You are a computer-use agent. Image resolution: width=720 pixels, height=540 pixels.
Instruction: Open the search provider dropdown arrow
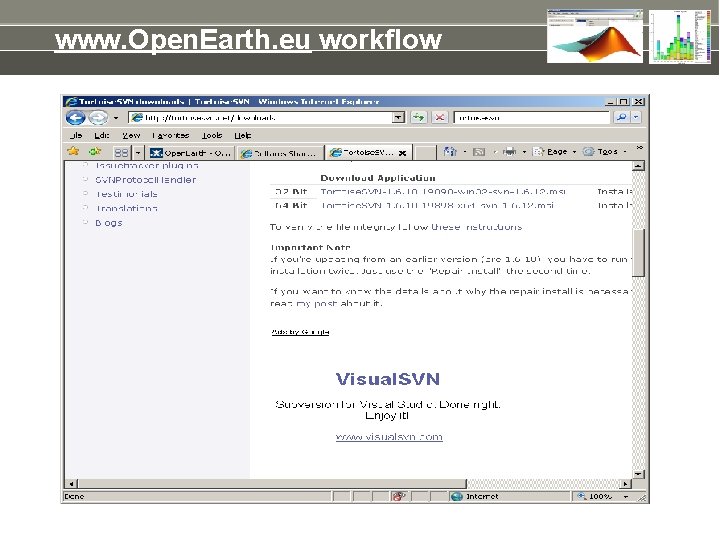(636, 118)
